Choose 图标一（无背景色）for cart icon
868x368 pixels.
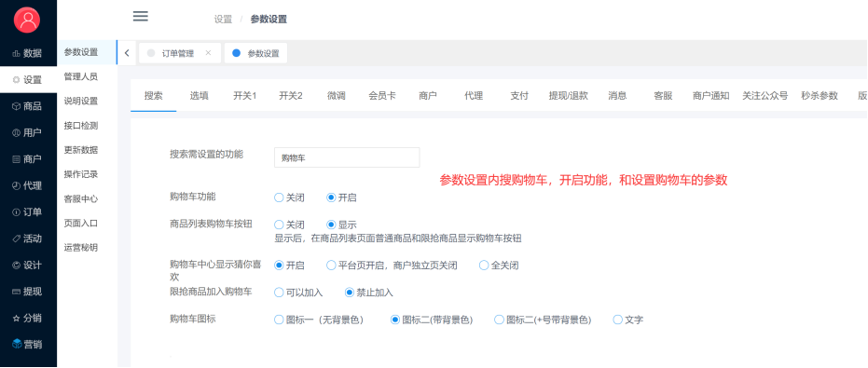click(x=320, y=320)
